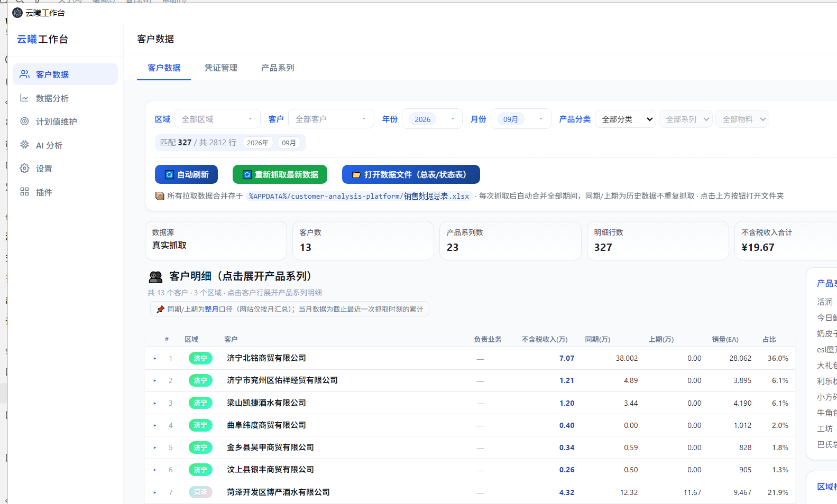This screenshot has height=504, width=837.
Task: Open 数据分析 in the sidebar
Action: coord(65,98)
